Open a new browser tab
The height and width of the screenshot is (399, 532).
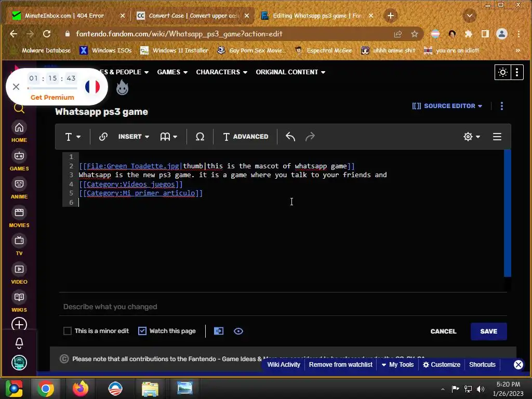tap(391, 16)
